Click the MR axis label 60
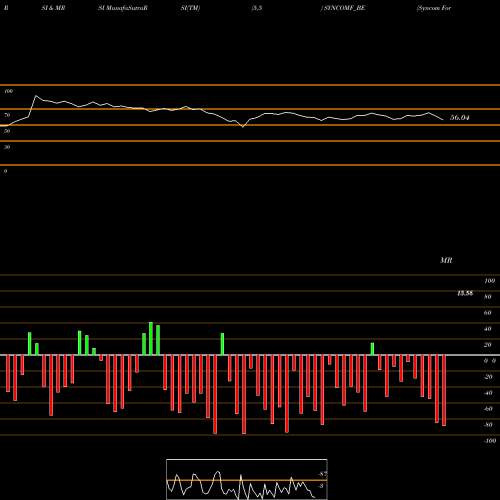 (487, 313)
